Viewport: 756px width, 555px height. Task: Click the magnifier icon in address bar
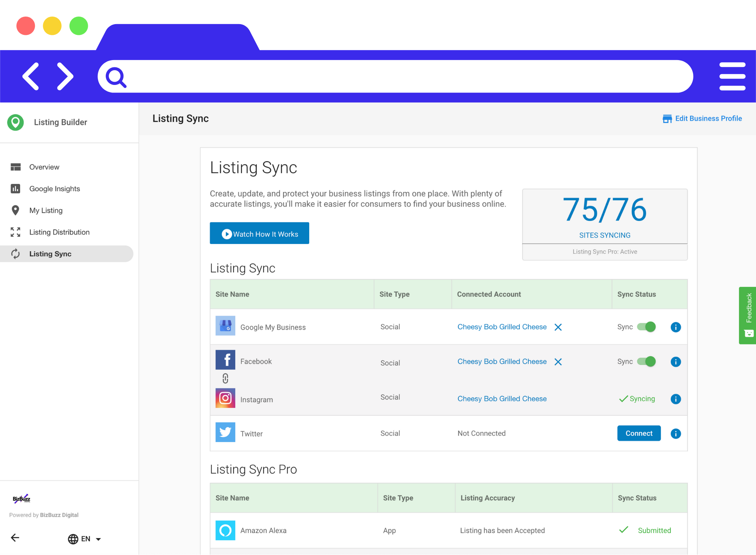[x=116, y=77]
